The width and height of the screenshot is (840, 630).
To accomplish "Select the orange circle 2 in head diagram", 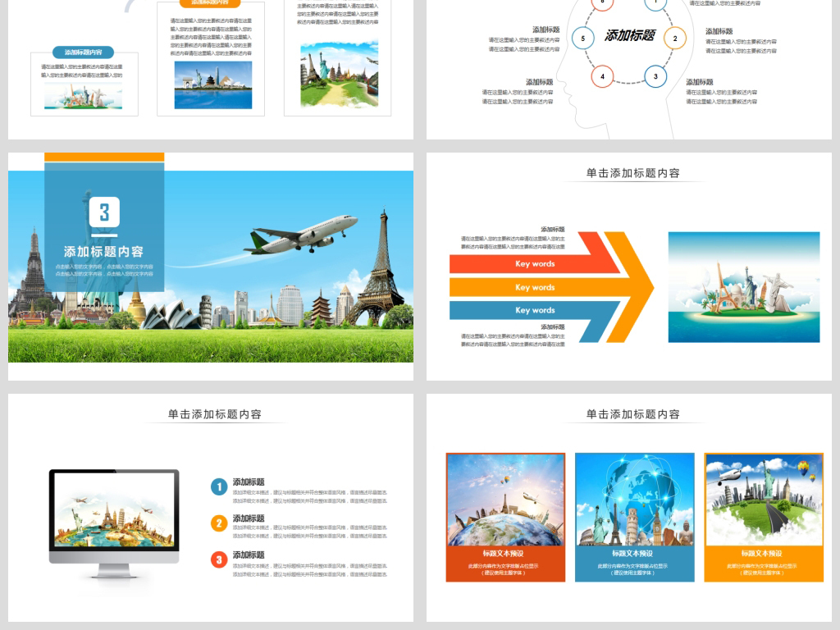I will click(x=675, y=39).
